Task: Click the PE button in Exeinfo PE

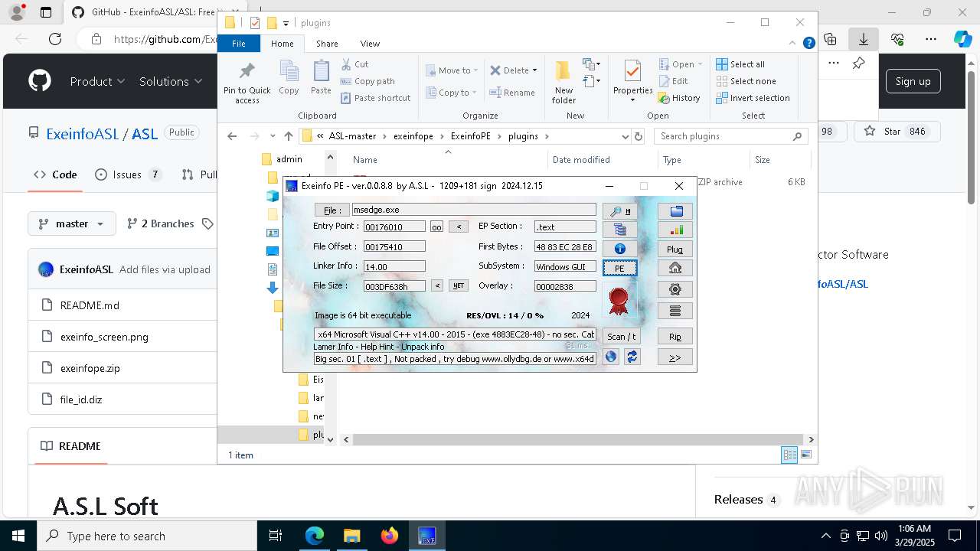Action: pyautogui.click(x=619, y=268)
